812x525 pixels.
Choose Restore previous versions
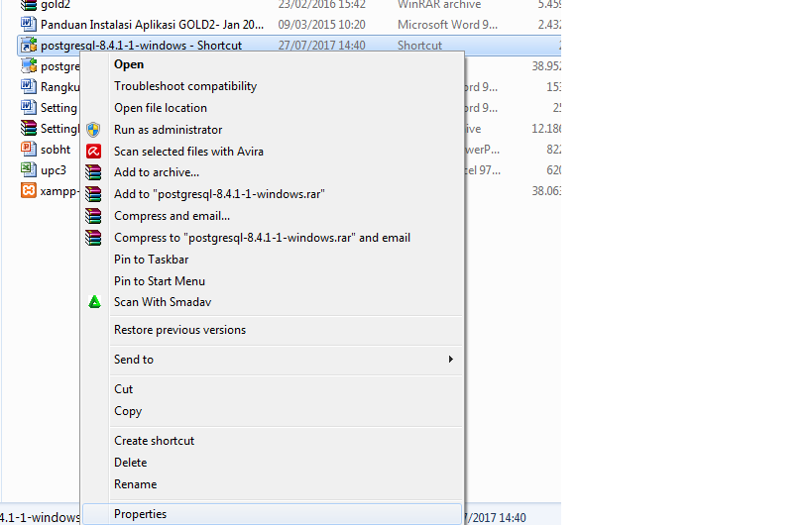pos(272,330)
